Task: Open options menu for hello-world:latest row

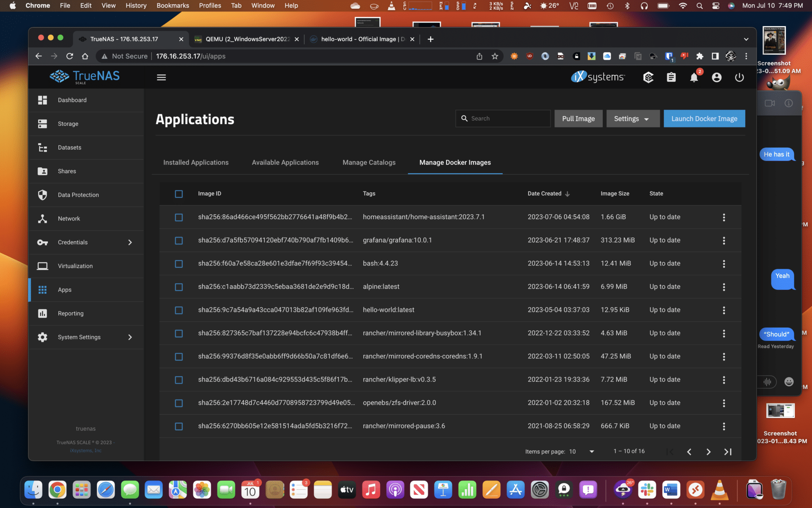Action: tap(724, 310)
